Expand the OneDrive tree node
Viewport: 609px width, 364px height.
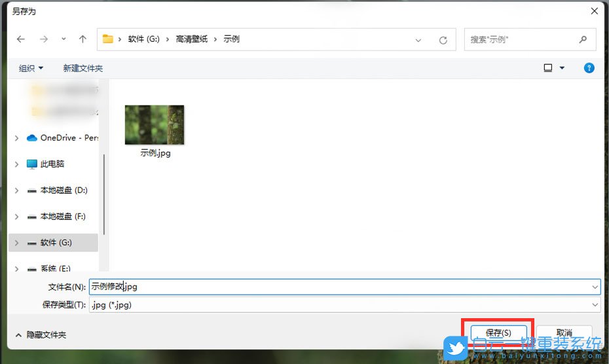[17, 138]
